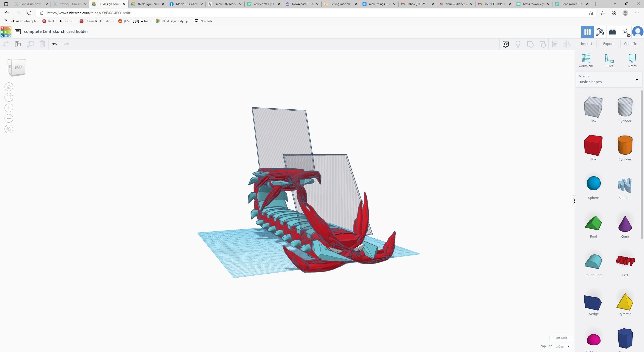644x352 pixels.
Task: Click the Group shapes icon
Action: (x=530, y=44)
